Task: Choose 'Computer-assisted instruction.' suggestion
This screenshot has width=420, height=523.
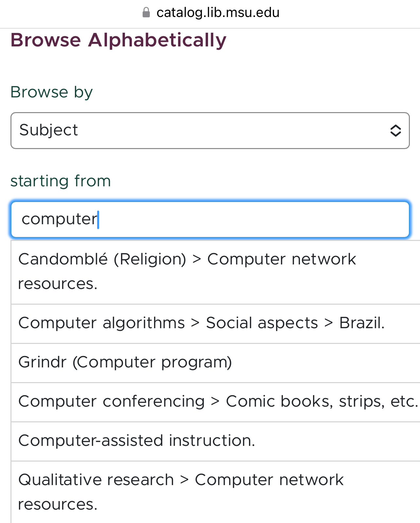Action: tap(136, 441)
